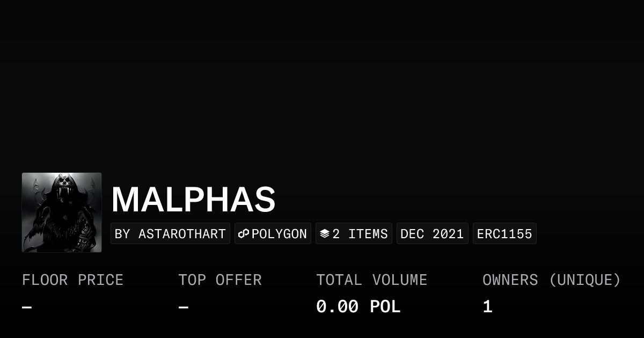Click the Polygon chain link icon
This screenshot has height=338, width=644.
244,234
